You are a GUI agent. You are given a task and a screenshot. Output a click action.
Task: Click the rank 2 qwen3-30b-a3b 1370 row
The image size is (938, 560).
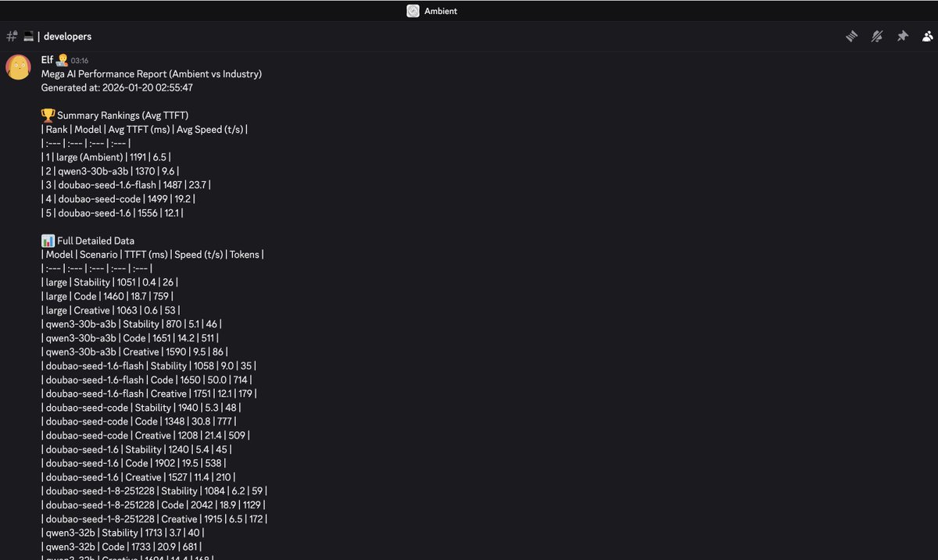pos(111,171)
